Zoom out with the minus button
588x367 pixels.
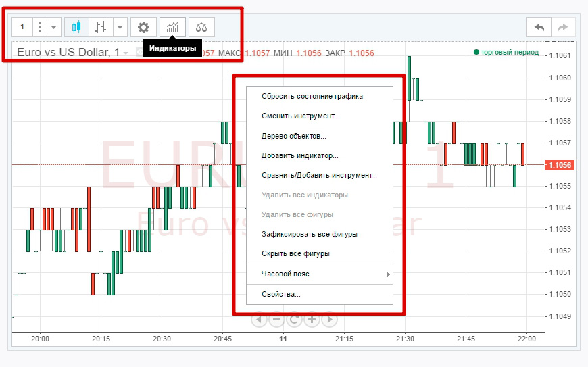click(276, 319)
